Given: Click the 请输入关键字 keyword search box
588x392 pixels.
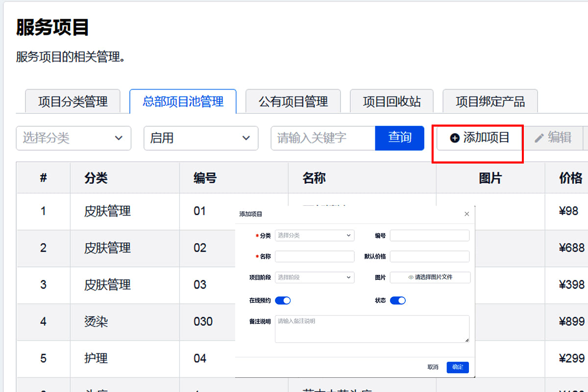Looking at the screenshot, I should 321,138.
